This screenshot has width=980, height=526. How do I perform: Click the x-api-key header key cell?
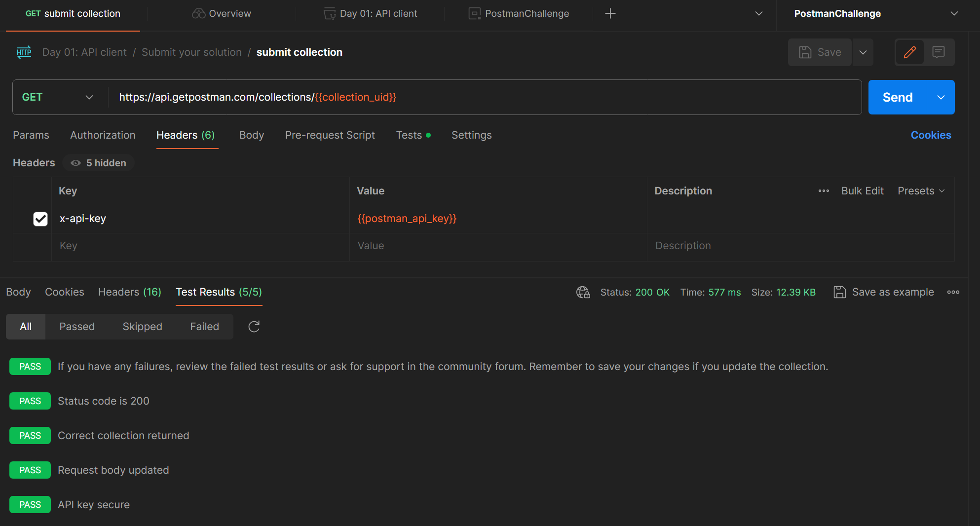tap(201, 219)
